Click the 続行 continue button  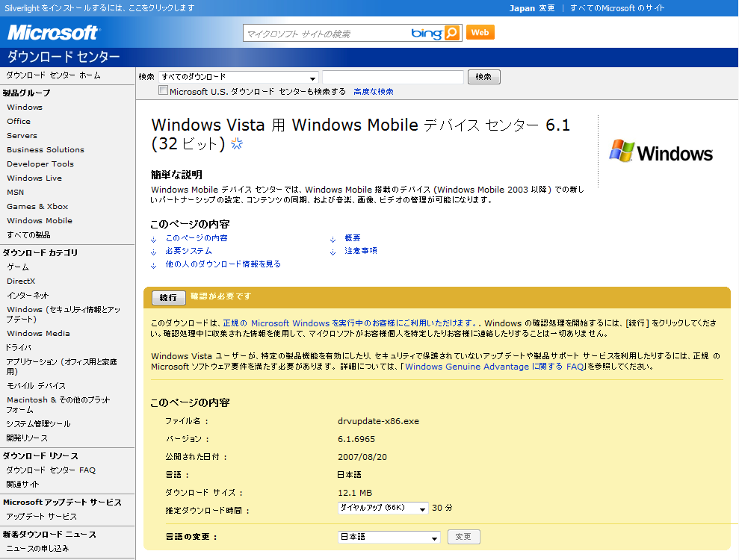coord(168,298)
